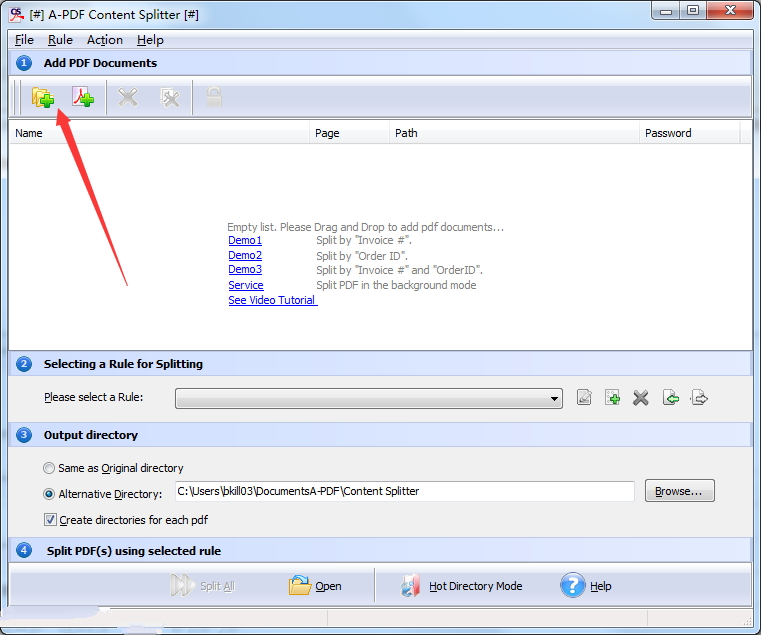761x635 pixels.
Task: Maximize the A-PDF Content Splitter window
Action: tap(693, 10)
